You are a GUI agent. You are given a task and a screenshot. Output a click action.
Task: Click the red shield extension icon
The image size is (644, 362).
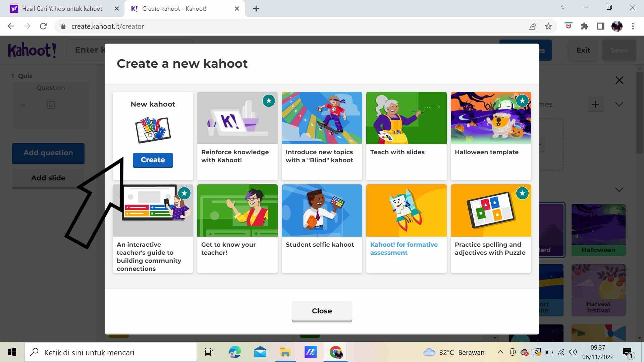click(x=568, y=26)
